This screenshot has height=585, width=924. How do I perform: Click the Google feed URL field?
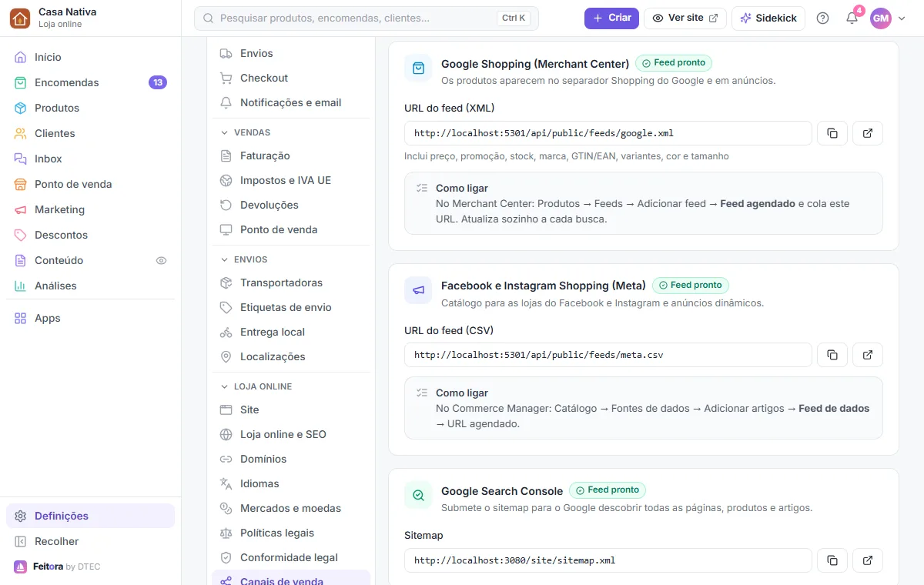(608, 133)
